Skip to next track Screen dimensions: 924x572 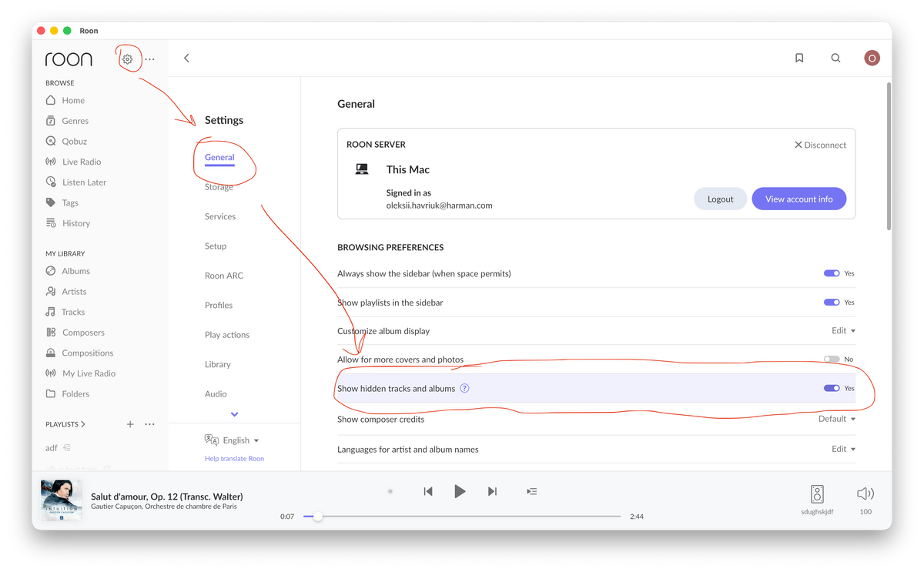tap(492, 491)
